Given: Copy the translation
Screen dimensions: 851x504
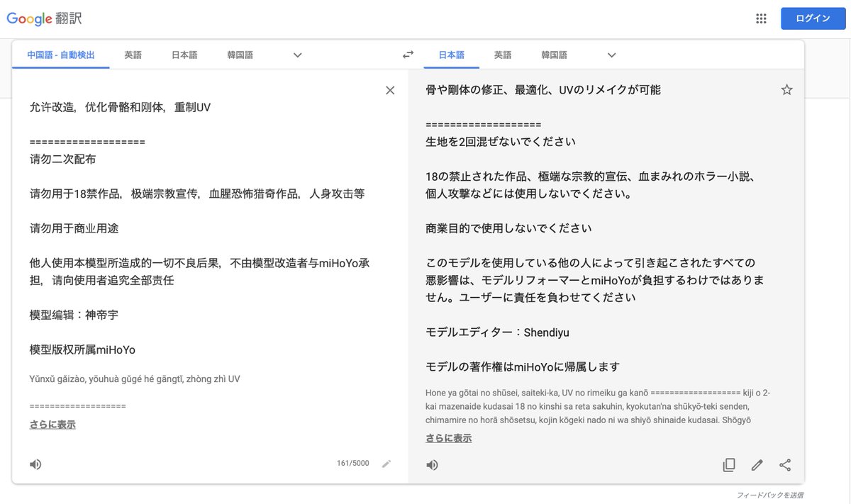Looking at the screenshot, I should (729, 465).
